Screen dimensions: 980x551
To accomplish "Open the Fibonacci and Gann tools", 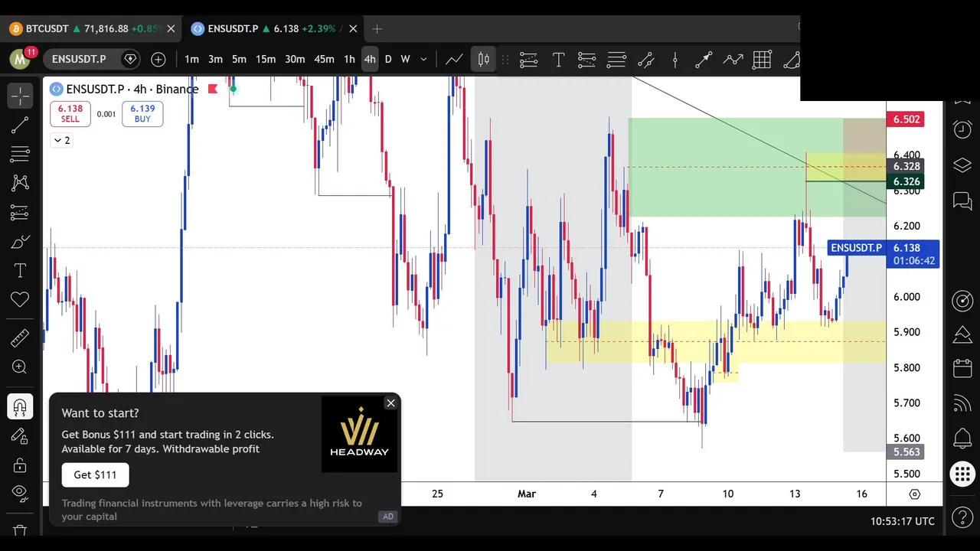I will click(20, 154).
